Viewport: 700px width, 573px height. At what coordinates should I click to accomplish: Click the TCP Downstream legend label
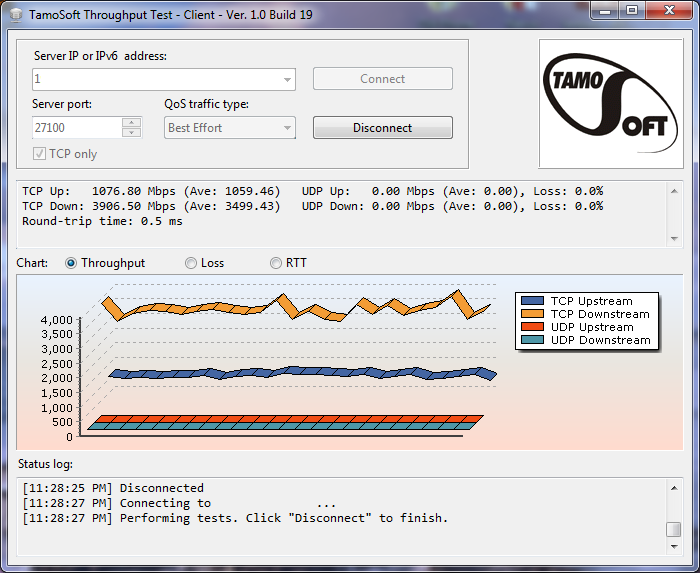[600, 314]
